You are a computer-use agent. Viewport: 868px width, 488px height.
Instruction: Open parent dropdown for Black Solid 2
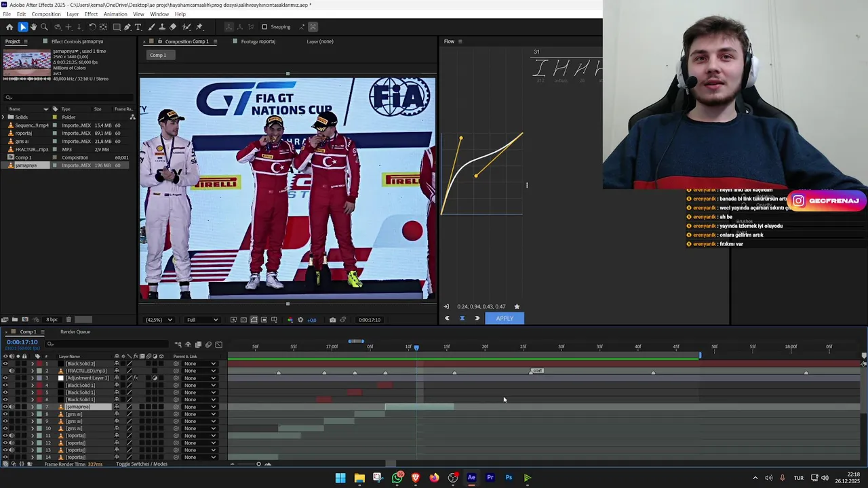pyautogui.click(x=200, y=364)
